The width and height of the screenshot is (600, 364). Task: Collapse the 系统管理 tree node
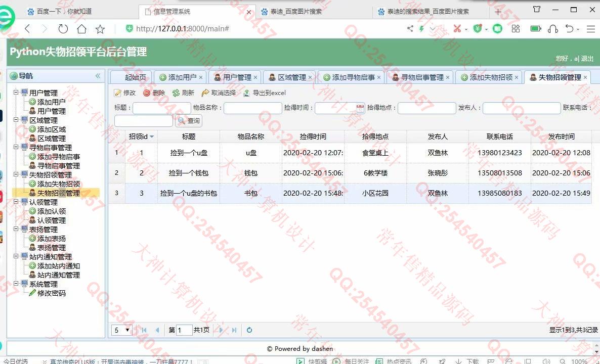click(16, 284)
